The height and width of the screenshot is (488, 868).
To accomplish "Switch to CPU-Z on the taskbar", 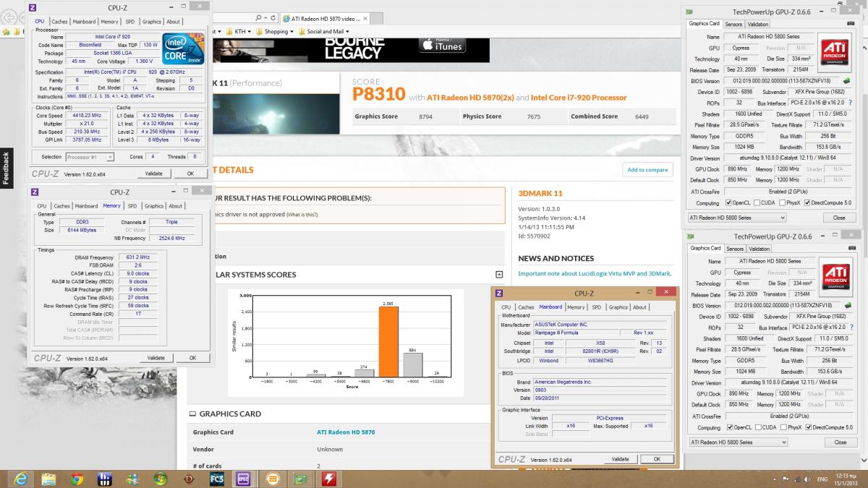I will [244, 478].
